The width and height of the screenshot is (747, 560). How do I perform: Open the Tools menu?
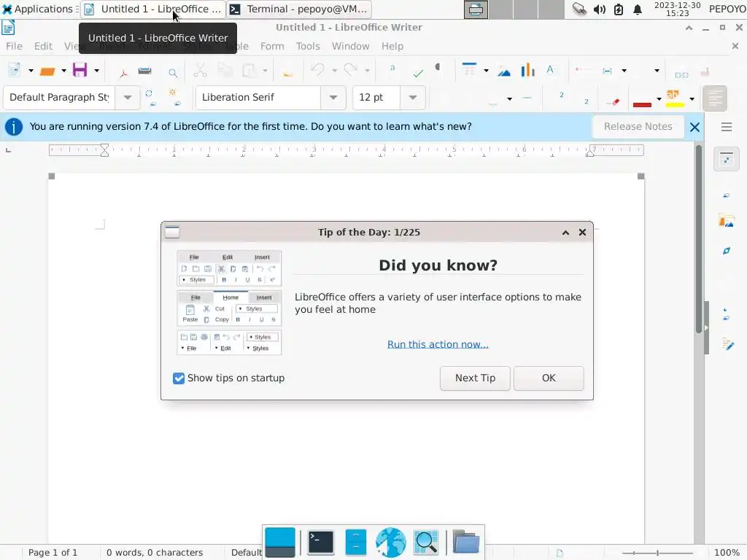point(308,46)
